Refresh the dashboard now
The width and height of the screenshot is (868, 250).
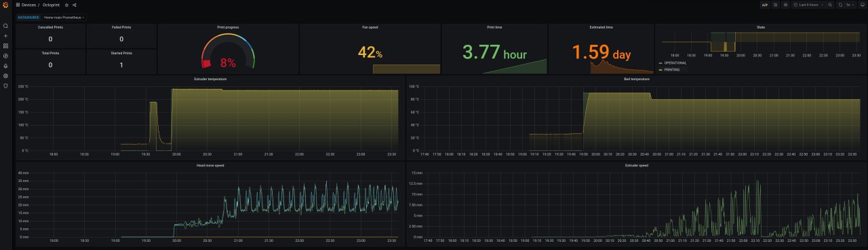pos(840,5)
